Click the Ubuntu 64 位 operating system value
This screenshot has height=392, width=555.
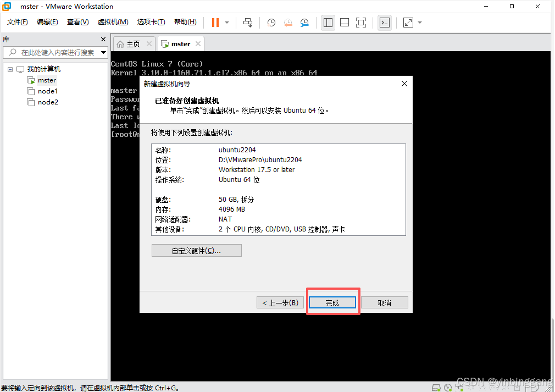[239, 180]
